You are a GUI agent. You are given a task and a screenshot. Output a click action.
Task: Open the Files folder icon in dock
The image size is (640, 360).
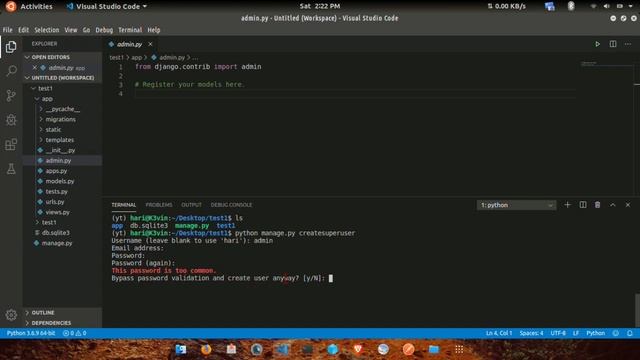434,349
